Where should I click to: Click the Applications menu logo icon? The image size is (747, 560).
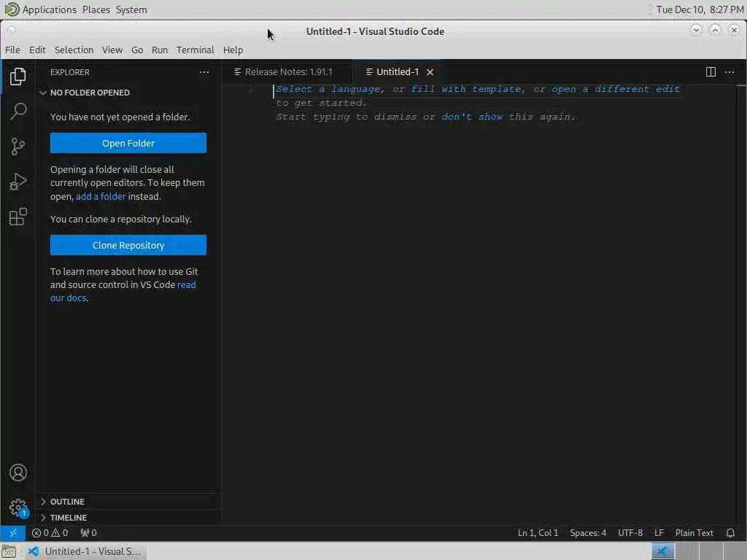[12, 9]
